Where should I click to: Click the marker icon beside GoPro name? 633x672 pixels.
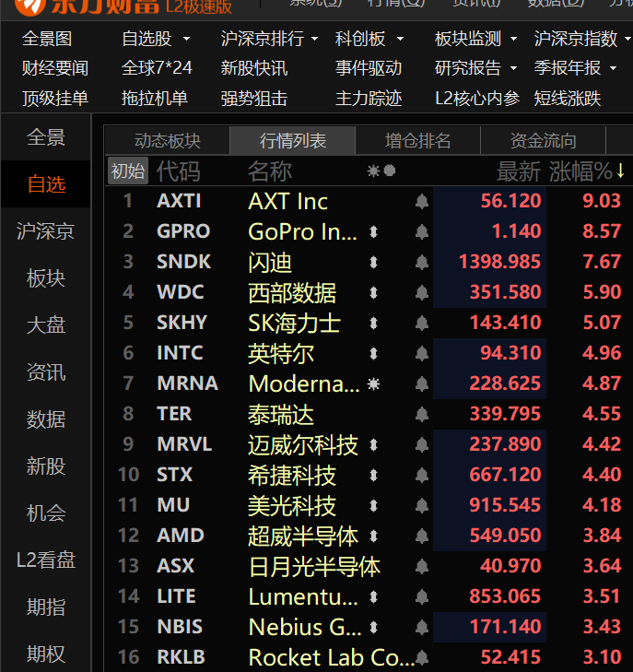373,232
